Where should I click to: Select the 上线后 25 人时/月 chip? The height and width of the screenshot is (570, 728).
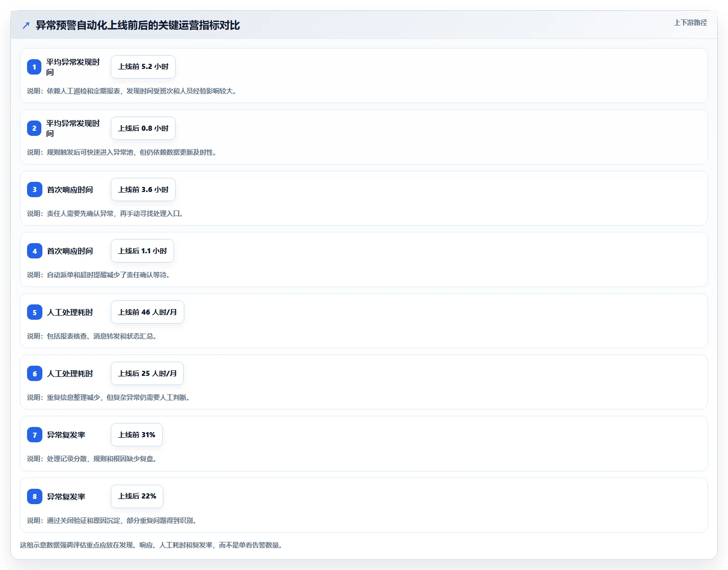tap(147, 373)
